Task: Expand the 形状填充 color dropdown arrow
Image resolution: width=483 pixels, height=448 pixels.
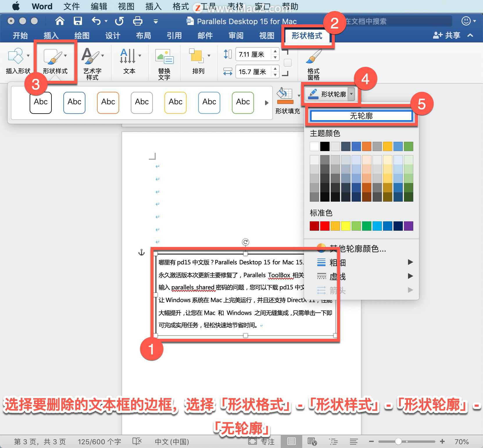Action: tap(299, 95)
